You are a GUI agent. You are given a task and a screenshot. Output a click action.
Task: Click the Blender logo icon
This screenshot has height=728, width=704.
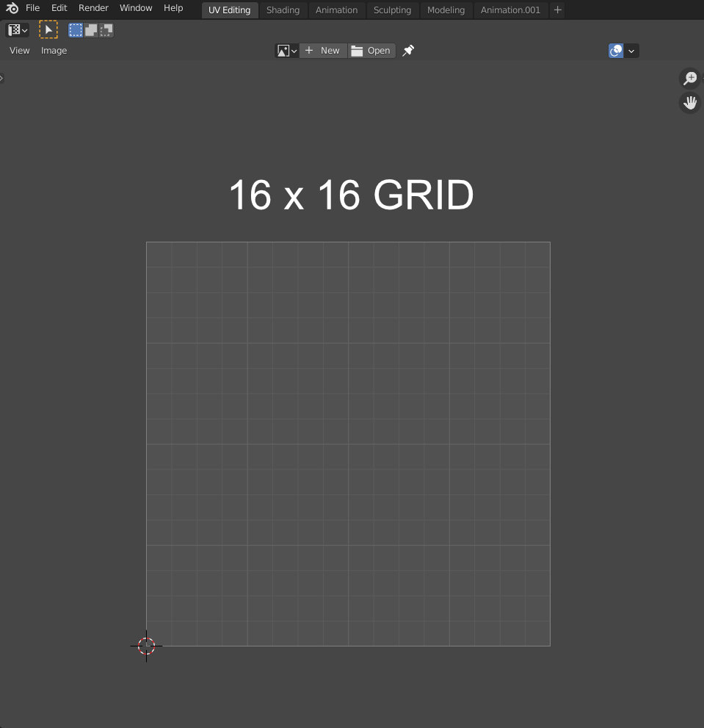point(12,8)
